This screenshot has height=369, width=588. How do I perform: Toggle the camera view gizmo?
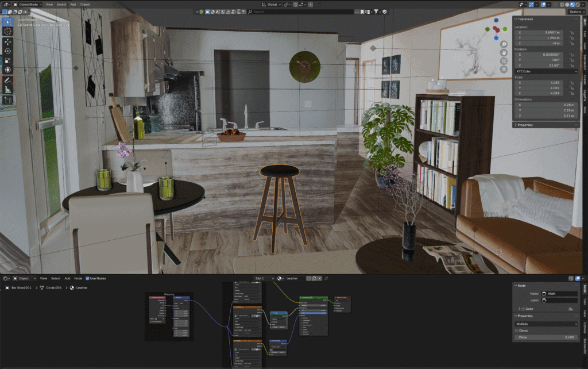[x=504, y=61]
